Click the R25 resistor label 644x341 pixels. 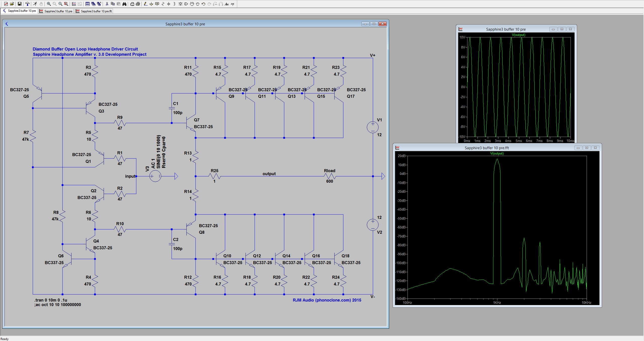coord(215,171)
